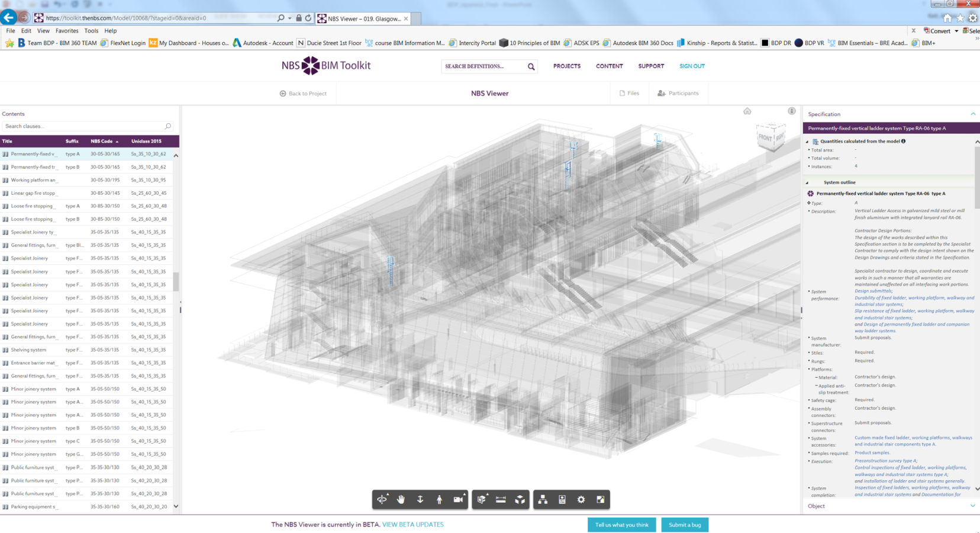The height and width of the screenshot is (533, 980).
Task: Open the Model Browser tree icon
Action: click(x=543, y=499)
